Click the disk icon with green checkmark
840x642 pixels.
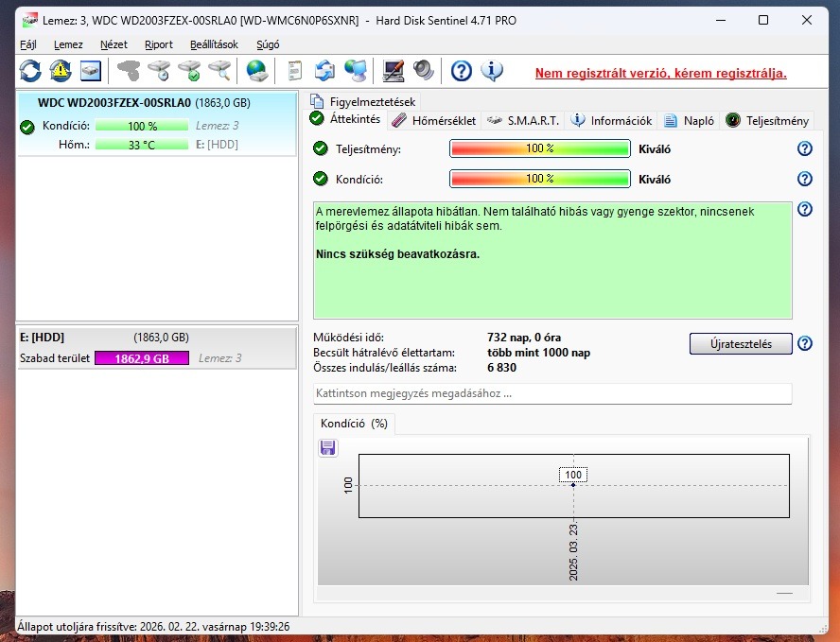[189, 71]
